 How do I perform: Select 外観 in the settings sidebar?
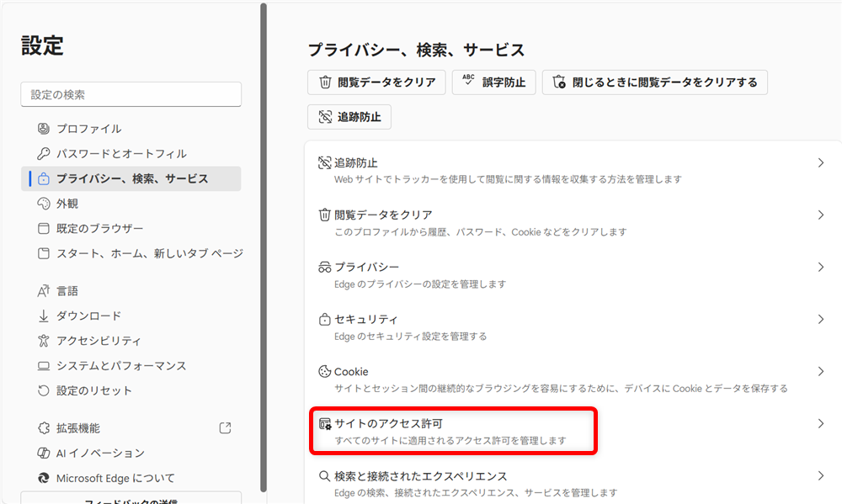65,203
